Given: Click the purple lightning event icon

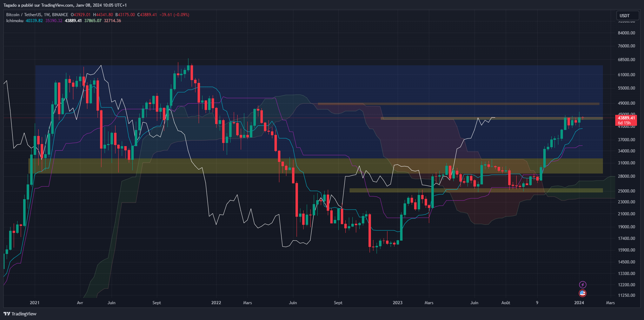Looking at the screenshot, I should [583, 285].
